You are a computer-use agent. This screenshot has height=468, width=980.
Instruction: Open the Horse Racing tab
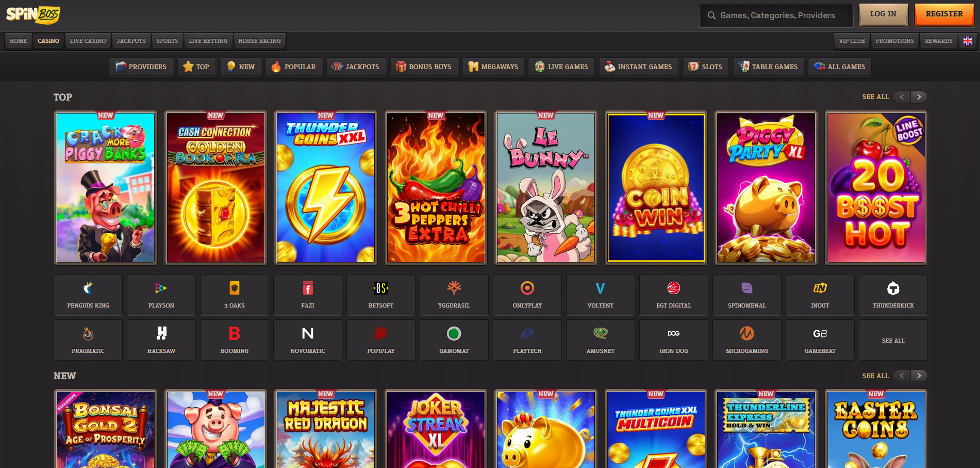(259, 41)
